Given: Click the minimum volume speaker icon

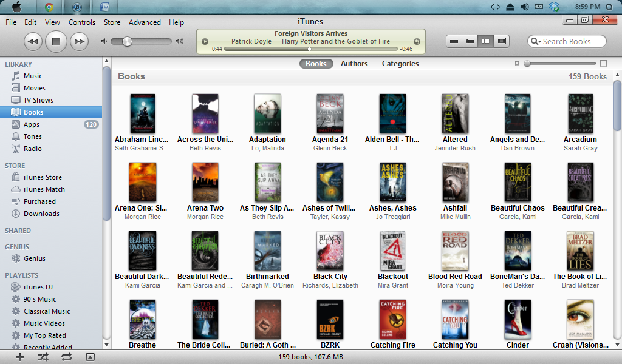Looking at the screenshot, I should [x=104, y=41].
